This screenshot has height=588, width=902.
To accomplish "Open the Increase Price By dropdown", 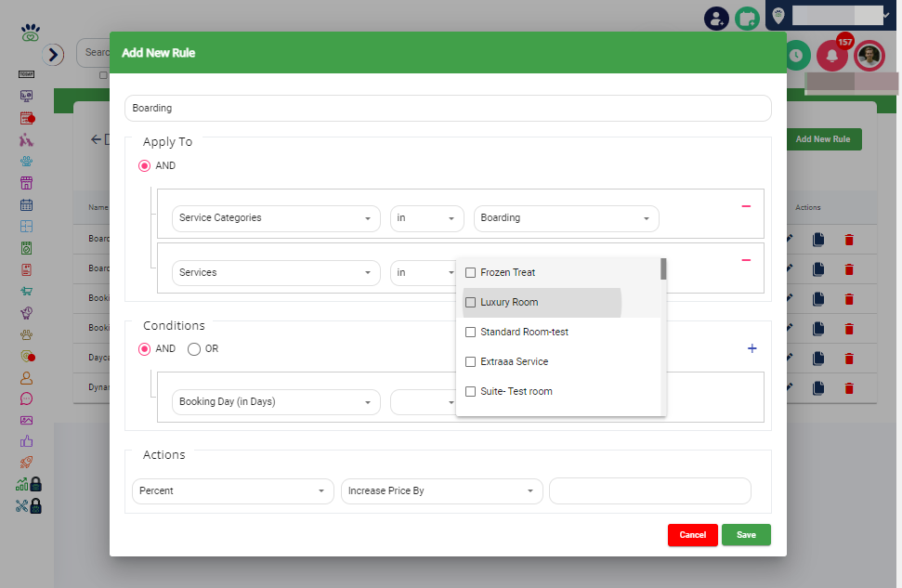I will [442, 491].
